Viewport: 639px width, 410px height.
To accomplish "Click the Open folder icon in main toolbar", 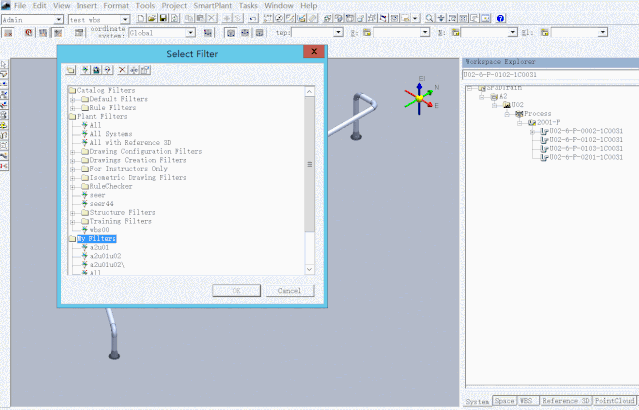I will coord(152,18).
